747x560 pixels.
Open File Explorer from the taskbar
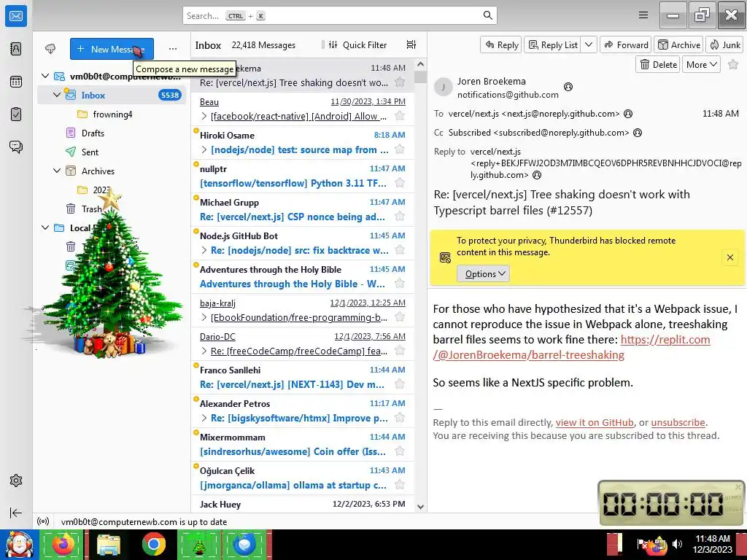109,544
